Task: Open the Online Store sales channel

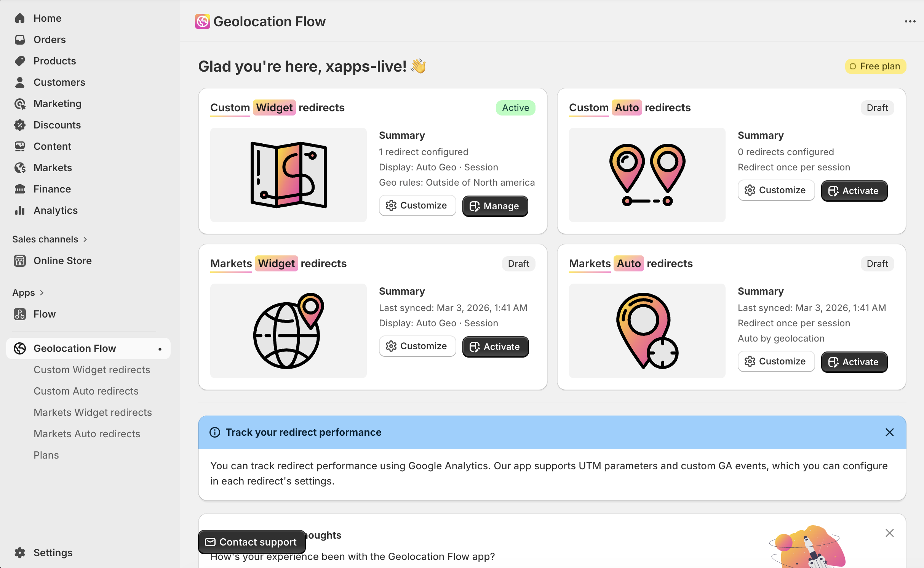Action: pyautogui.click(x=62, y=260)
